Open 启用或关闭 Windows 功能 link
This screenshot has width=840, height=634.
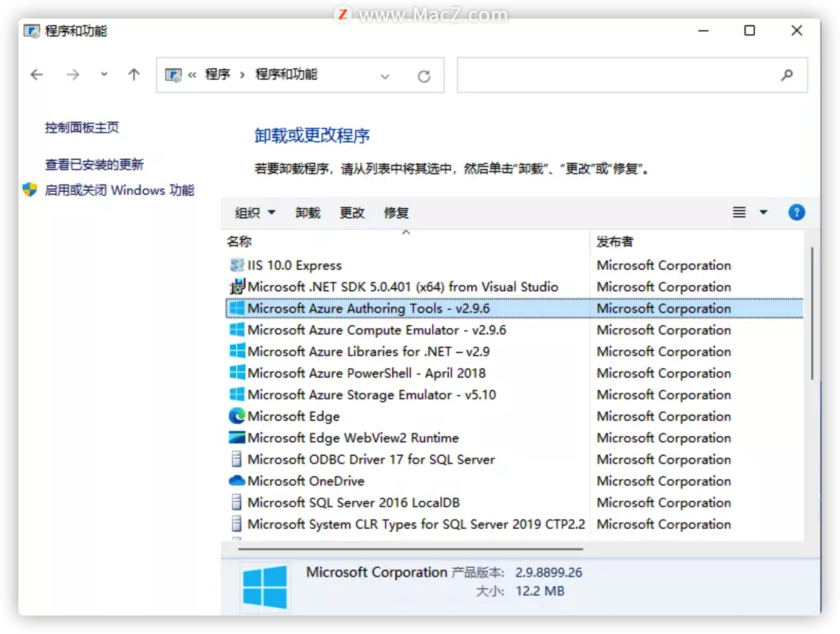pos(120,190)
